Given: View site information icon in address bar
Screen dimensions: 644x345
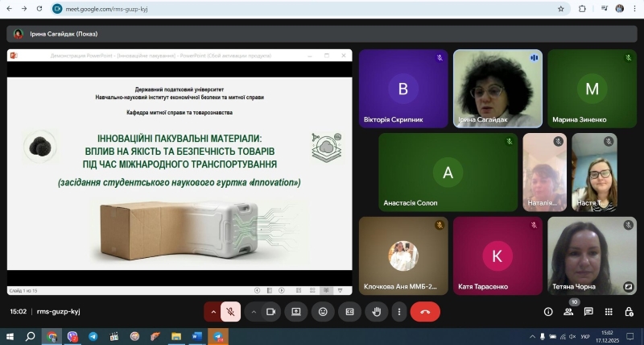Looking at the screenshot, I should [x=57, y=9].
